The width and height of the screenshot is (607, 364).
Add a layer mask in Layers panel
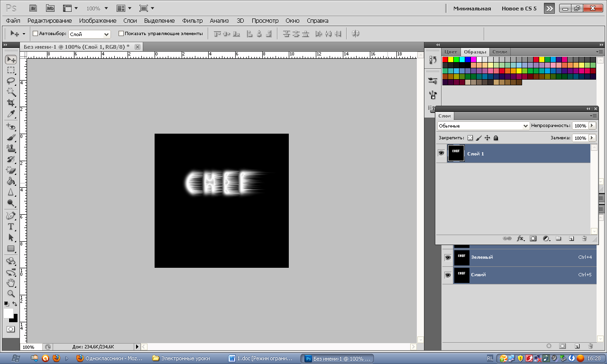coord(533,238)
